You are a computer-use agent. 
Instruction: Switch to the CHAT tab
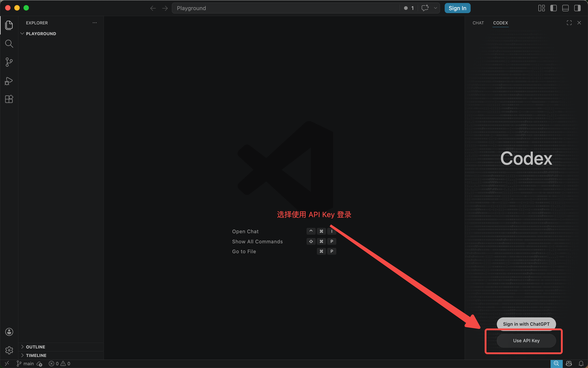click(x=478, y=23)
